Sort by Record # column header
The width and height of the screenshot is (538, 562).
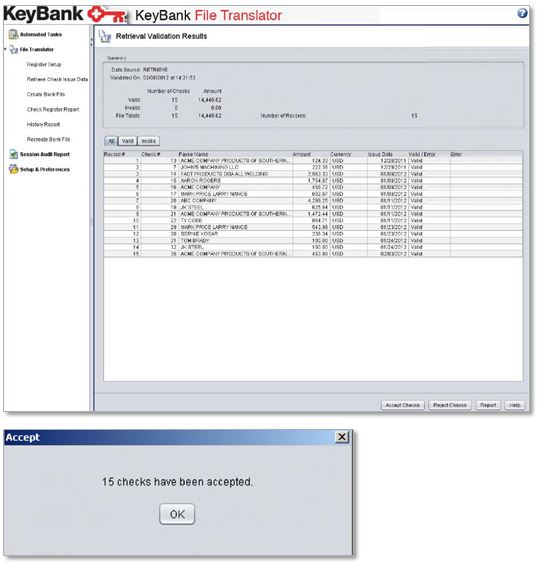[121, 154]
